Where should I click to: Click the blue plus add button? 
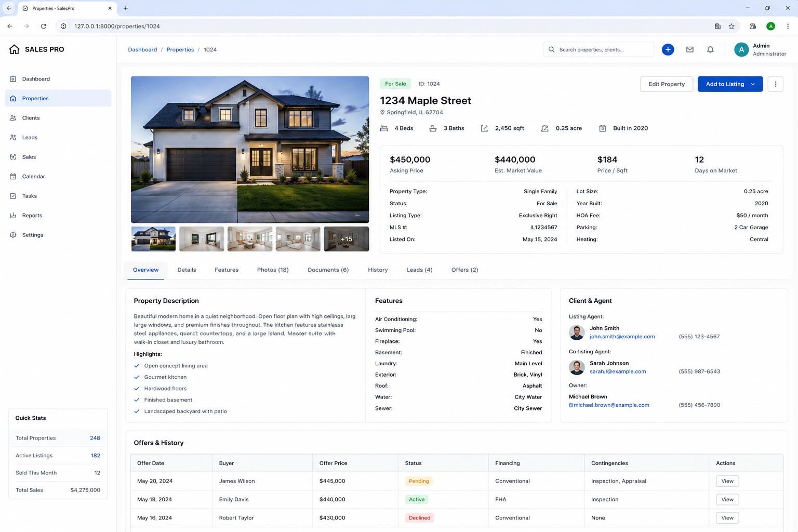click(668, 49)
